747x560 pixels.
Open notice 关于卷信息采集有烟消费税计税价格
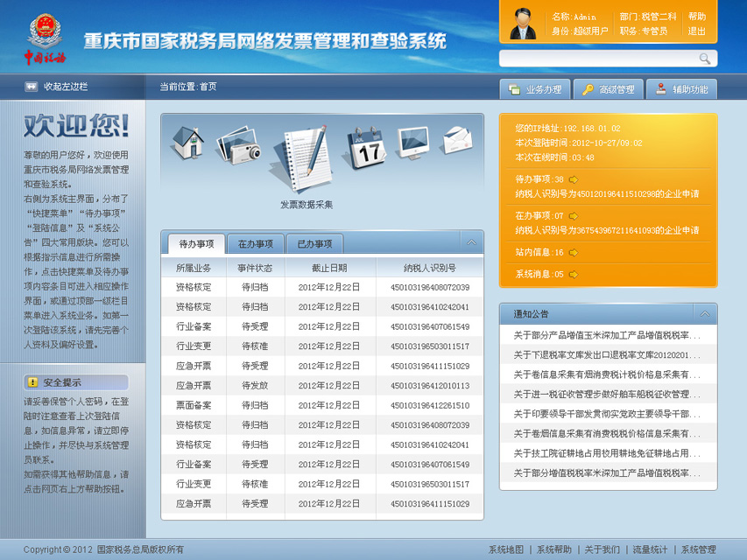607,374
